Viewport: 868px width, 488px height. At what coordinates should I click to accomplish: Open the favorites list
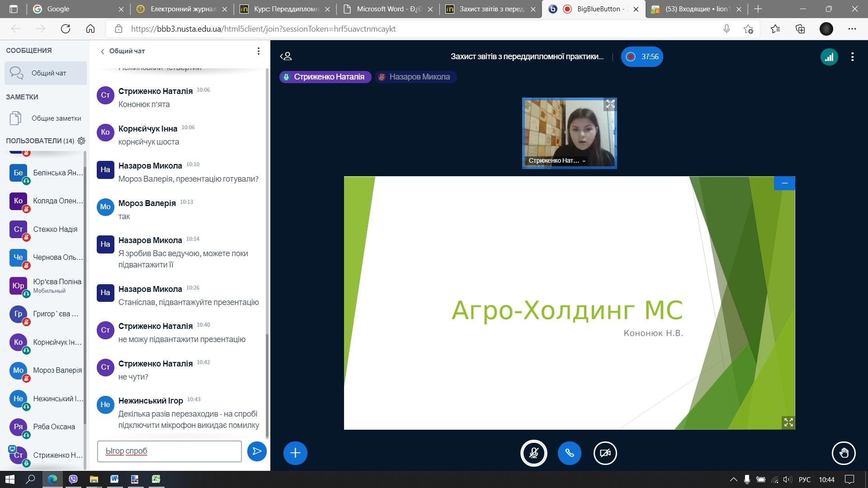pyautogui.click(x=775, y=29)
